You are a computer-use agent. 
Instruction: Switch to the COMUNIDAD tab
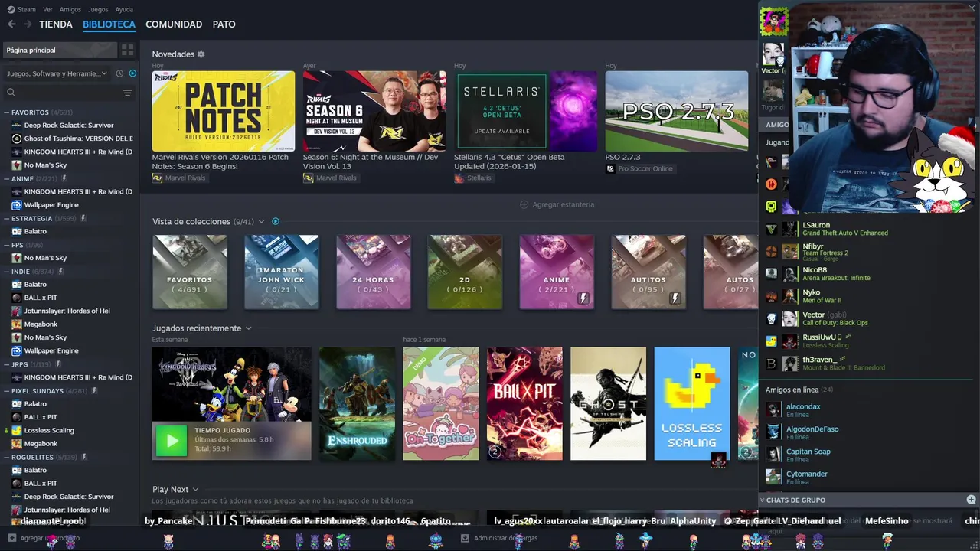[174, 24]
